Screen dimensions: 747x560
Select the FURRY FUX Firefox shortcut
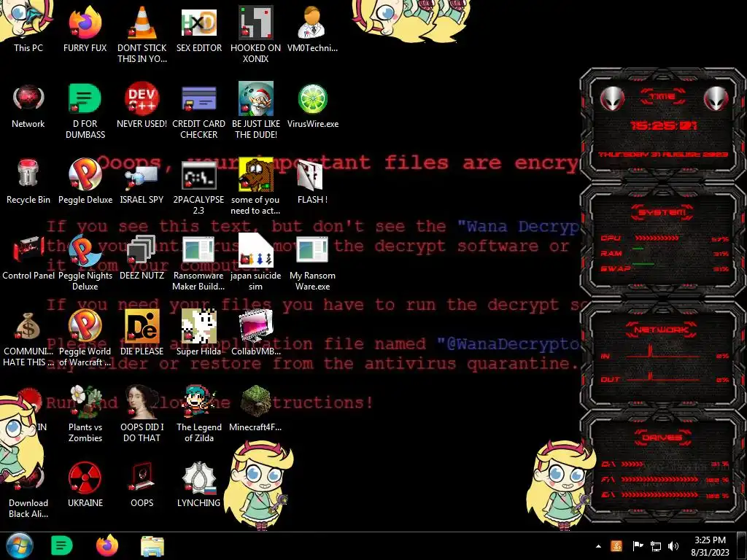coord(85,28)
